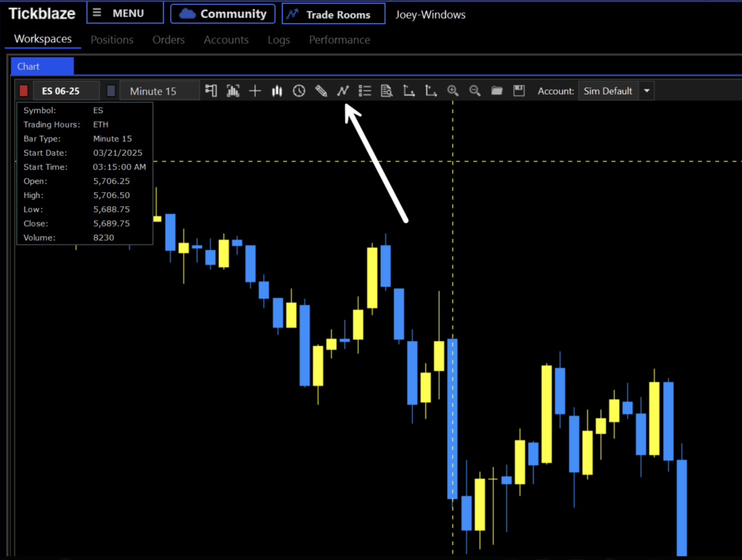The image size is (742, 560).
Task: Click the Trade Rooms button
Action: [333, 13]
